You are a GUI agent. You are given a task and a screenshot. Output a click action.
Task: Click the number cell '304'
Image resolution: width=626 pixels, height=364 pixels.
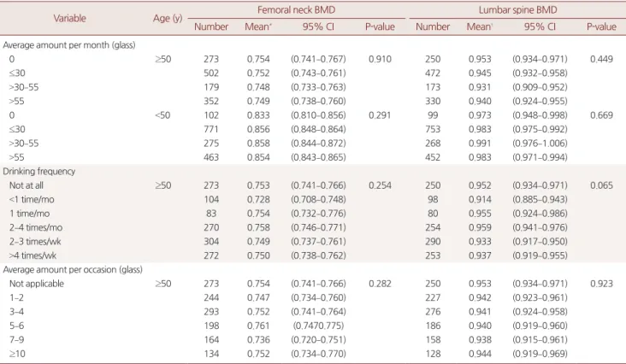211,242
